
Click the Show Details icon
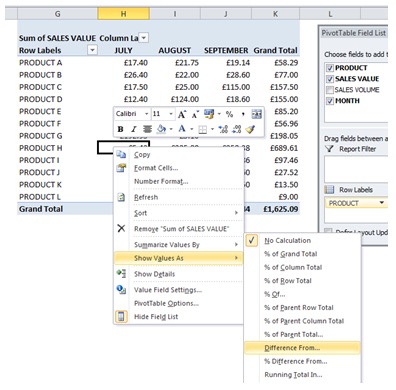pyautogui.click(x=121, y=274)
